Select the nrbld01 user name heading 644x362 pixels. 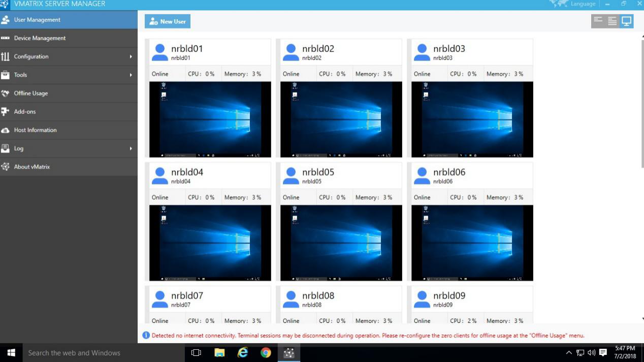point(187,49)
